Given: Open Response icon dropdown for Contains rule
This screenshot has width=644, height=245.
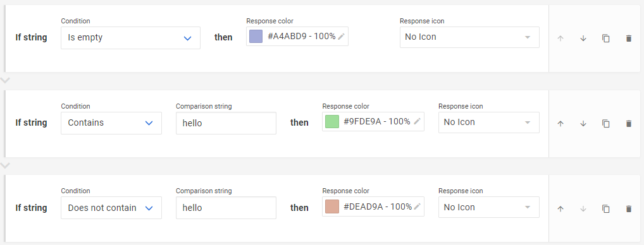Looking at the screenshot, I should click(489, 122).
